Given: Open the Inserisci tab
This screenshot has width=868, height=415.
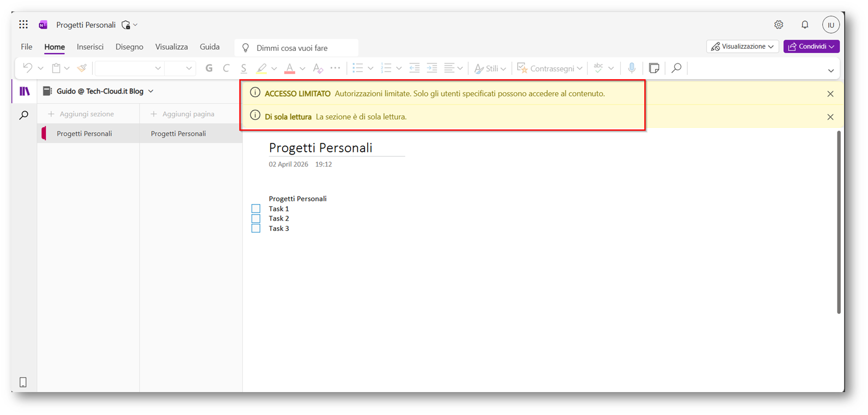Looking at the screenshot, I should pos(90,47).
